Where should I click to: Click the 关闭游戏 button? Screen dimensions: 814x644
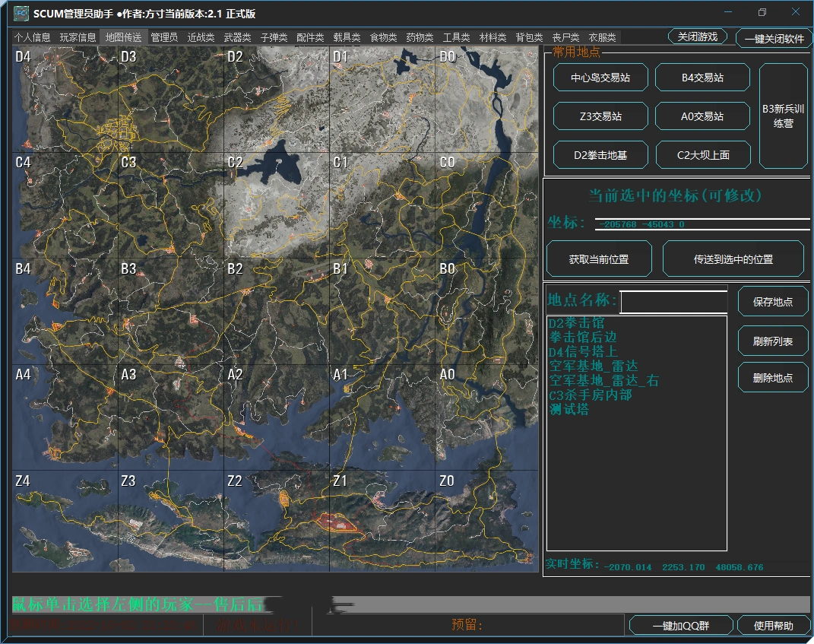697,36
